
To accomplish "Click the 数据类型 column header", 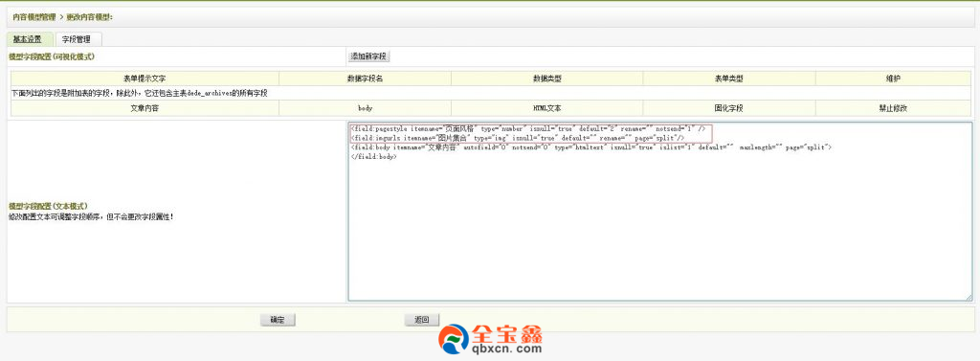I will (x=546, y=79).
